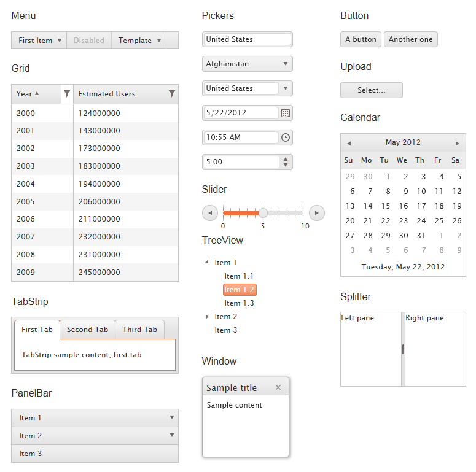
Task: Decrease the numeric value with down arrow
Action: (286, 164)
